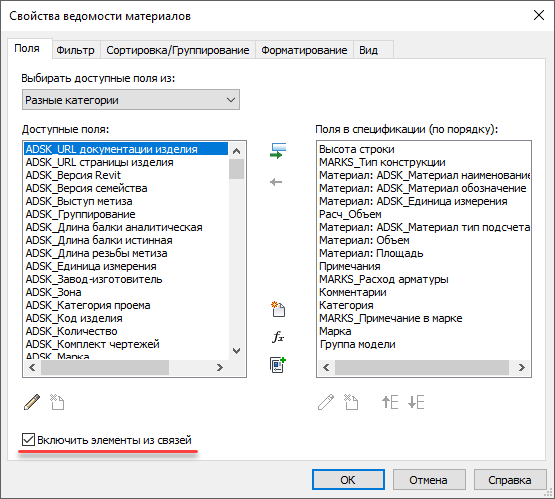This screenshot has height=499, width=555.
Task: Open the Сортировка/Группирование tab
Action: [178, 50]
